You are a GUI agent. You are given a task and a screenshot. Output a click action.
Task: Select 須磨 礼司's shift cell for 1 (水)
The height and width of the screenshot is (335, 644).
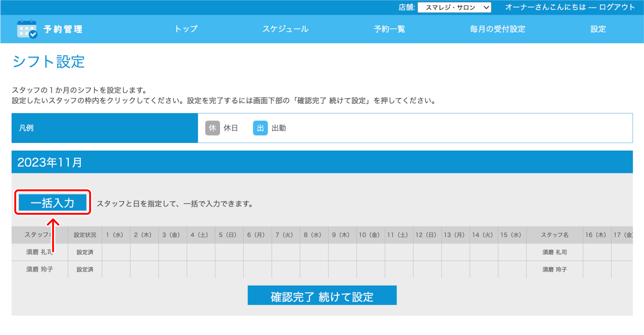click(116, 252)
